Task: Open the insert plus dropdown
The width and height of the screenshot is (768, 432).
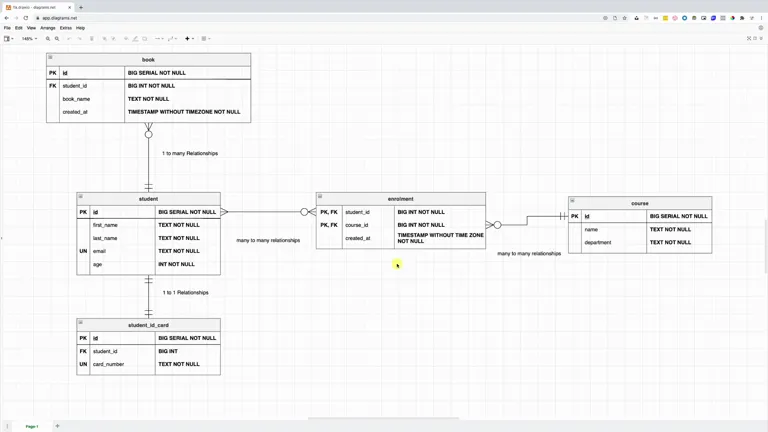Action: click(189, 39)
